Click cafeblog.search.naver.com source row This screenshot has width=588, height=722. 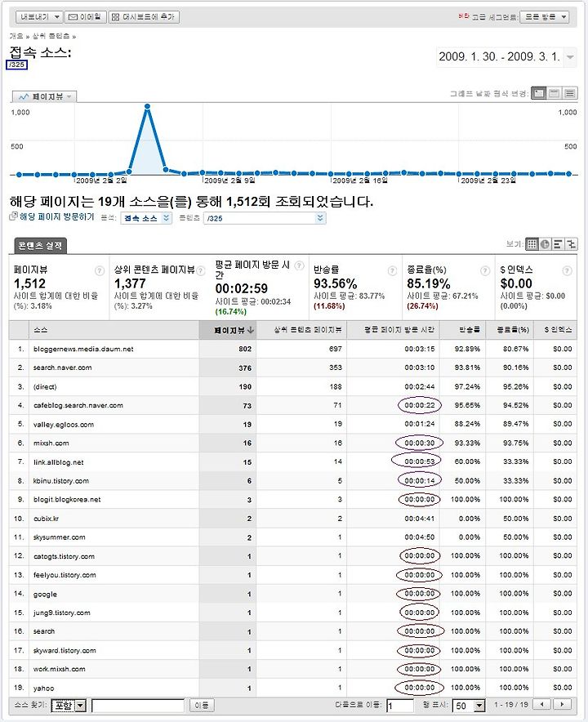point(293,406)
